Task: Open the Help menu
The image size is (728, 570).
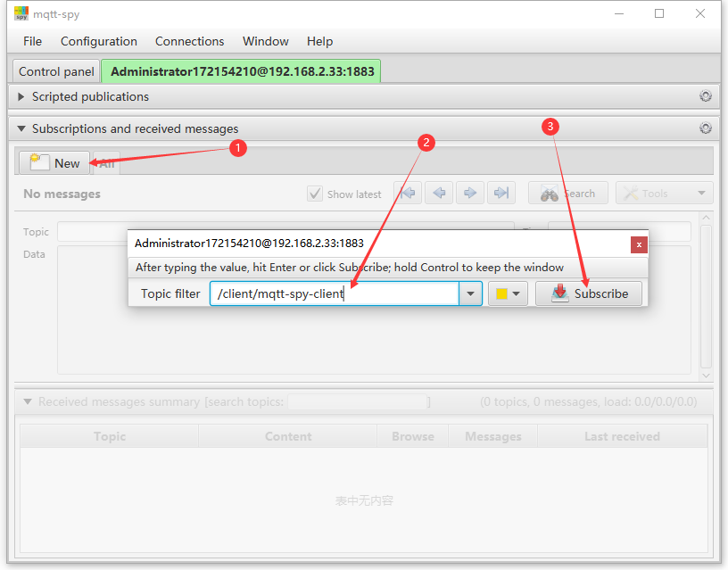Action: click(319, 41)
